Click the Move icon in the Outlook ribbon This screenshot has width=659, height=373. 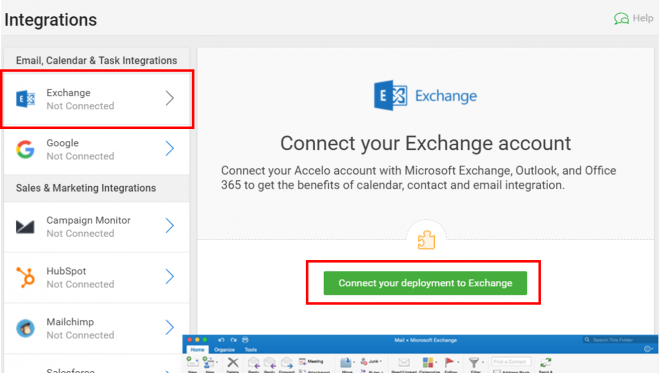(x=346, y=362)
